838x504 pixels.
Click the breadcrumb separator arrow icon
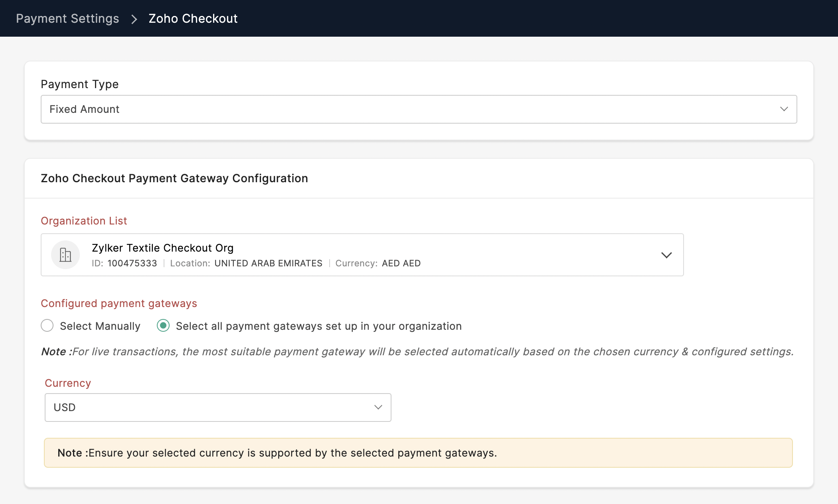tap(134, 19)
